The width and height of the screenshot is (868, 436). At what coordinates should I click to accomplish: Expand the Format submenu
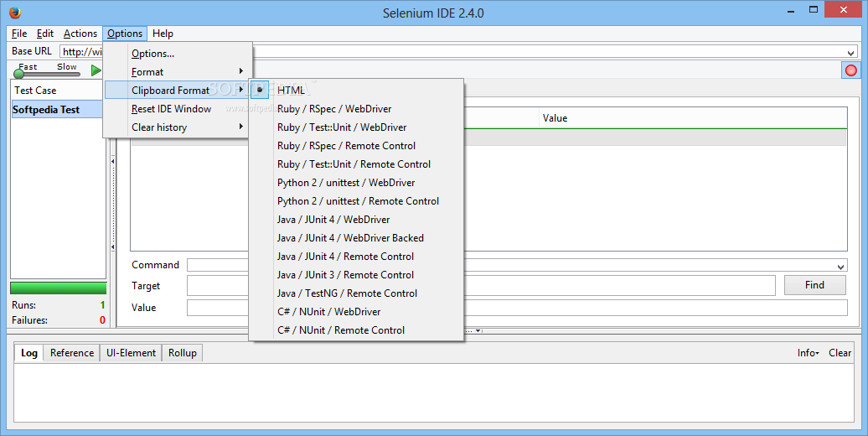click(x=177, y=72)
